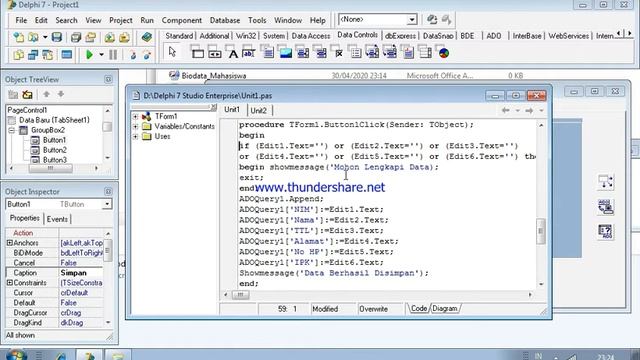Pick the DBGrid component from the palette
The height and width of the screenshot is (360, 640).
(x=198, y=53)
